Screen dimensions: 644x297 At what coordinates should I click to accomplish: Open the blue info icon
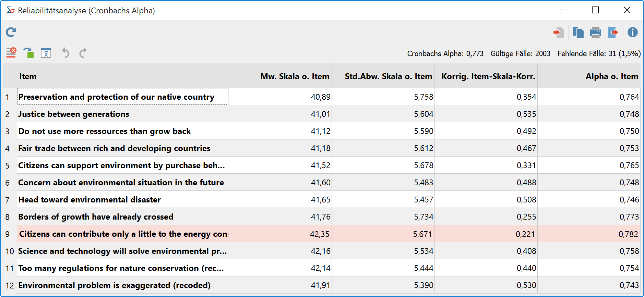(633, 32)
